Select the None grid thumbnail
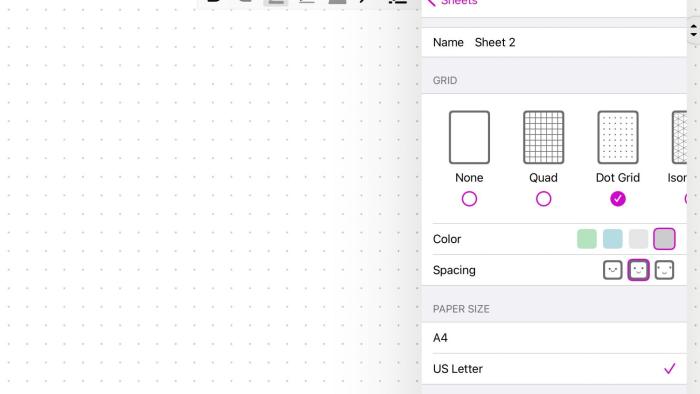This screenshot has height=394, width=700. click(x=469, y=137)
